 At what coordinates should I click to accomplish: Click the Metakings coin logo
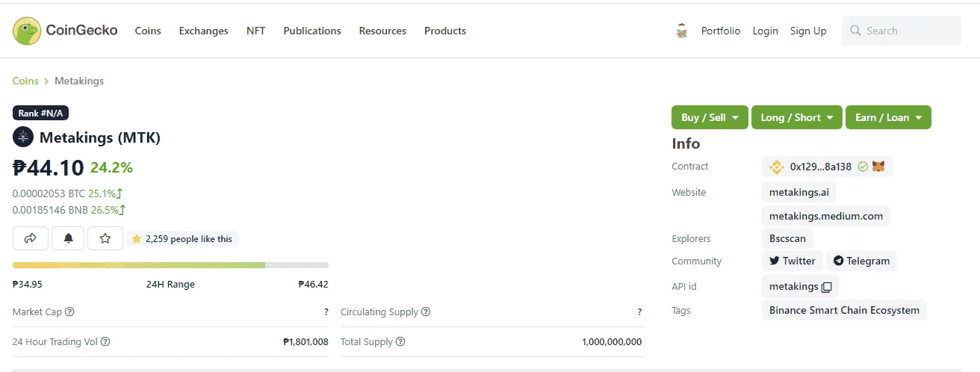coord(23,137)
